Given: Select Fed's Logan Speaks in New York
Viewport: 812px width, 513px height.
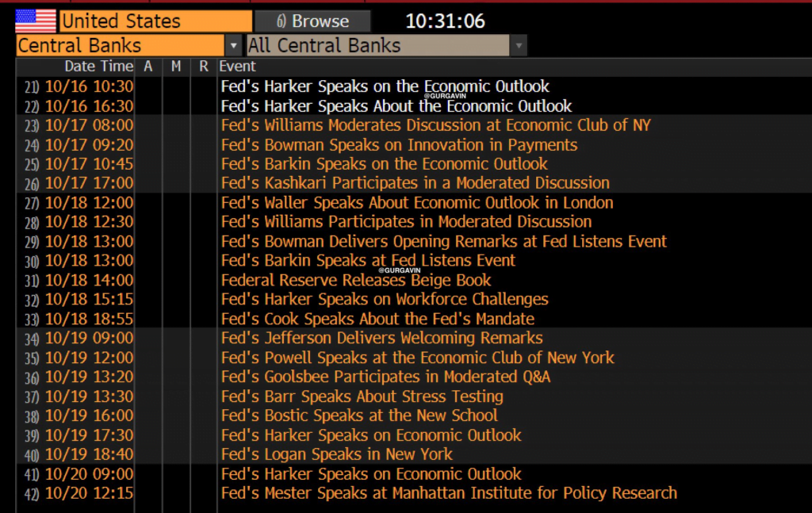Looking at the screenshot, I should [x=336, y=454].
